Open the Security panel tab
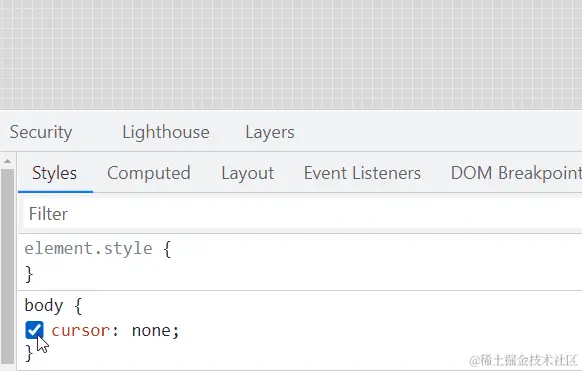The height and width of the screenshot is (371, 582). tap(41, 132)
